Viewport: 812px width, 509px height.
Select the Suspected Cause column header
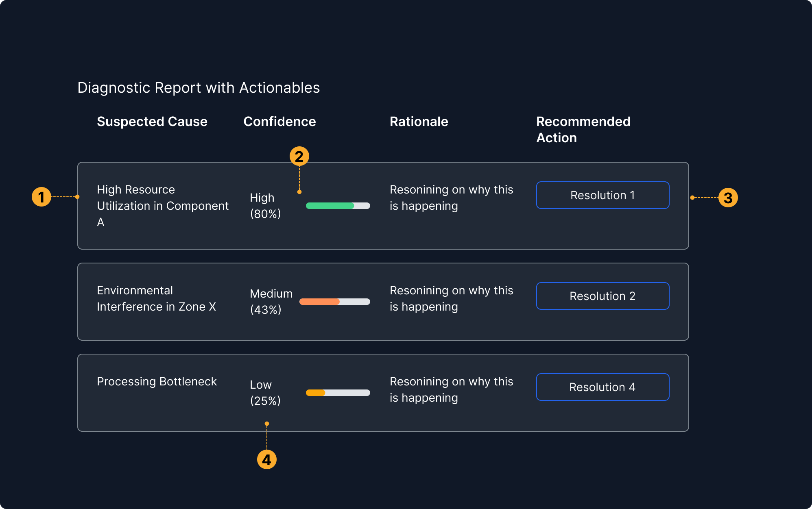[152, 122]
